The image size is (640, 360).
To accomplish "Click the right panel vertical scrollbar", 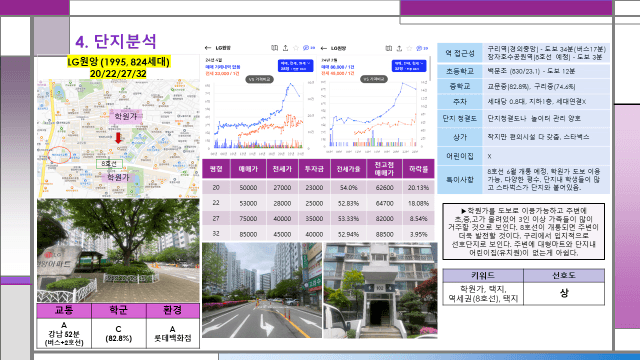I will 430,69.
